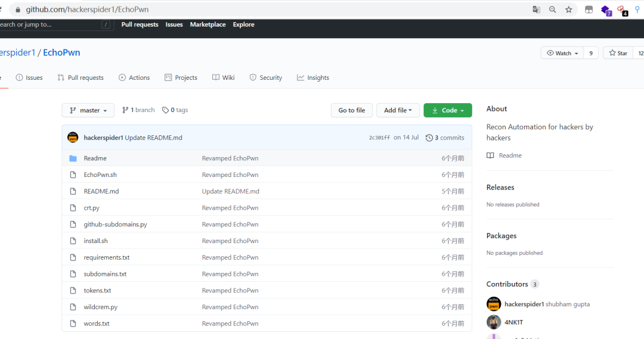The image size is (644, 339).
Task: Open the 1 branch link
Action: (x=138, y=110)
